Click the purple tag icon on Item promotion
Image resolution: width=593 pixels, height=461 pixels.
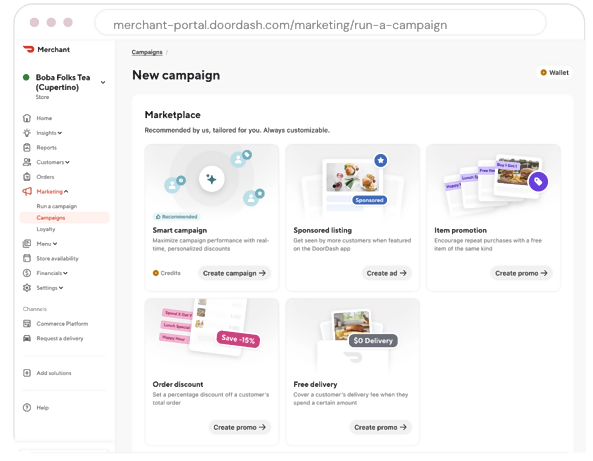click(539, 182)
